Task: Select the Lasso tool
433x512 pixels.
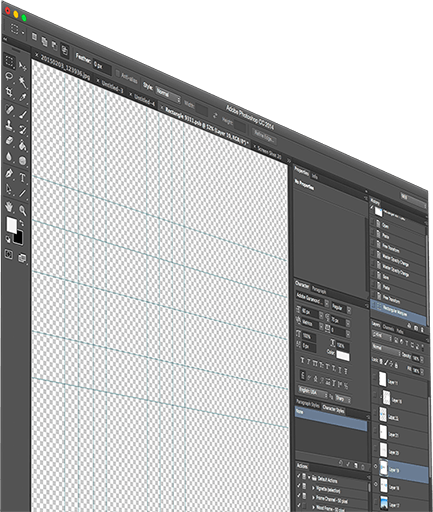Action: pos(9,77)
